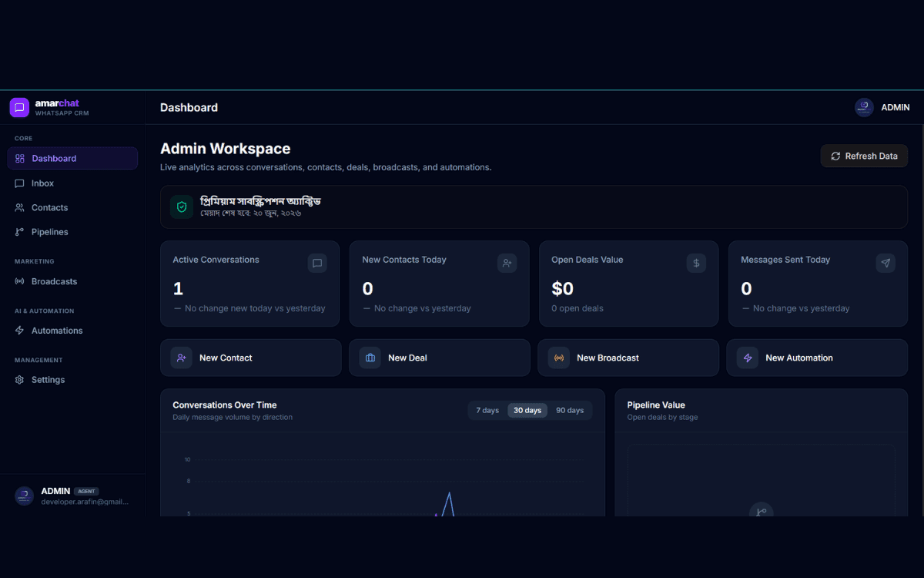The height and width of the screenshot is (578, 924).
Task: Click the Settings gear icon
Action: point(20,380)
